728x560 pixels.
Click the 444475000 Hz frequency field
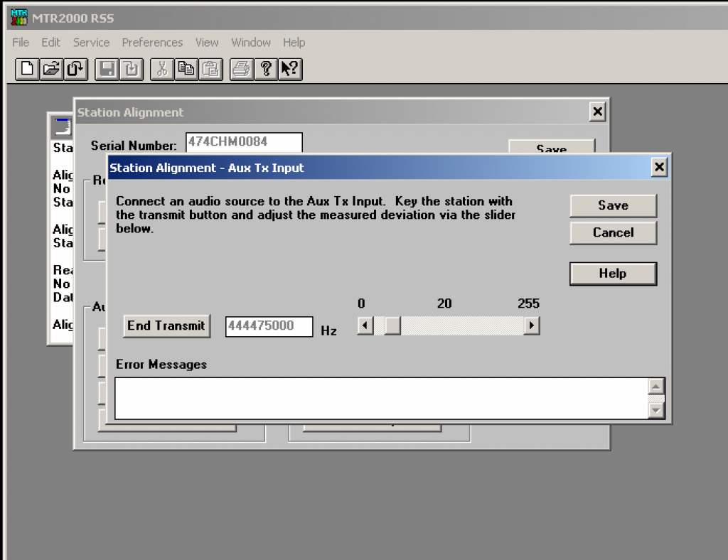(269, 326)
